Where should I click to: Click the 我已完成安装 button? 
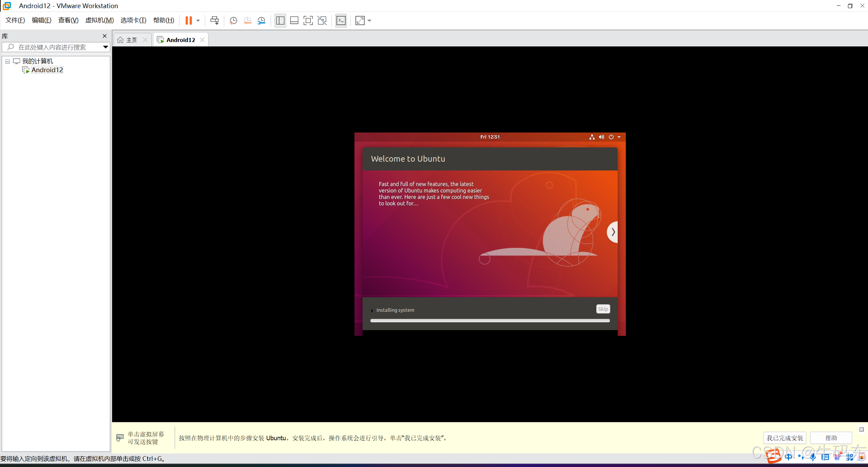[785, 438]
